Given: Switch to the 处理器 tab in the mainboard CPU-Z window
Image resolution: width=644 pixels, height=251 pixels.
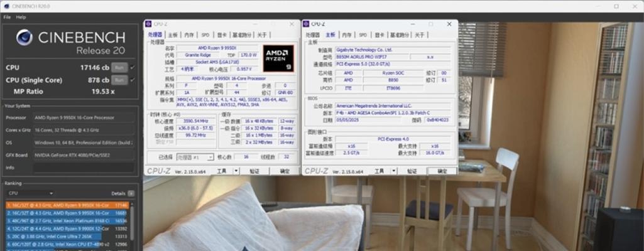Looking at the screenshot, I should pyautogui.click(x=312, y=35).
